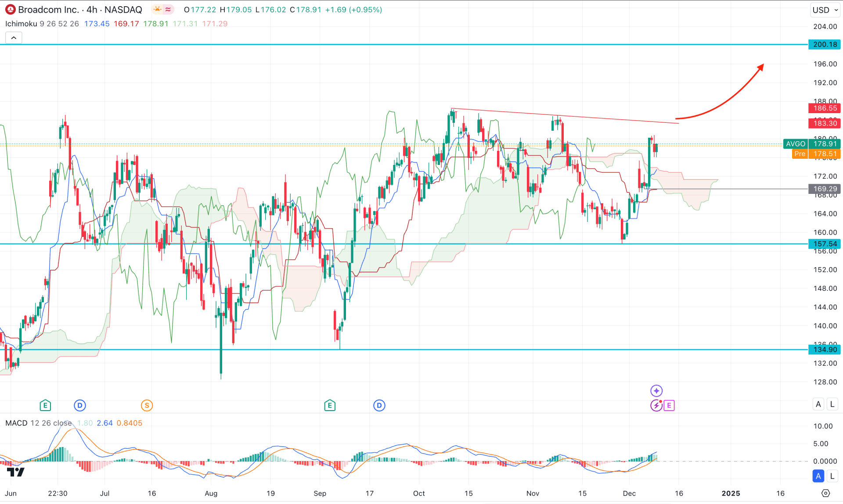Toggle log scale L on the MACD pane

tap(832, 476)
